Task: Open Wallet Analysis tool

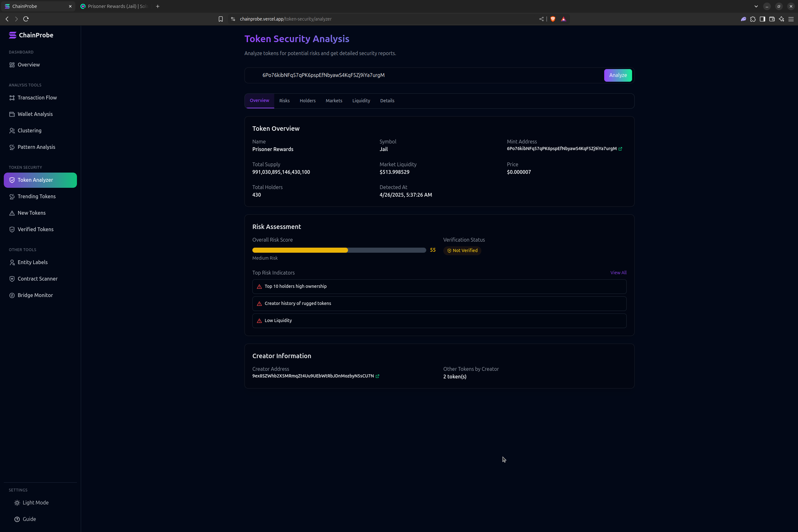Action: [40, 114]
